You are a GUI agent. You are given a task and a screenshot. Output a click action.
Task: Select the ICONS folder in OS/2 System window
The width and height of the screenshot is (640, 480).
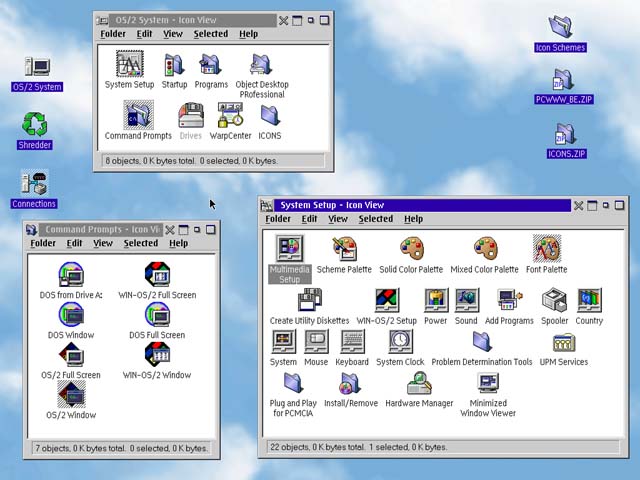[x=270, y=115]
